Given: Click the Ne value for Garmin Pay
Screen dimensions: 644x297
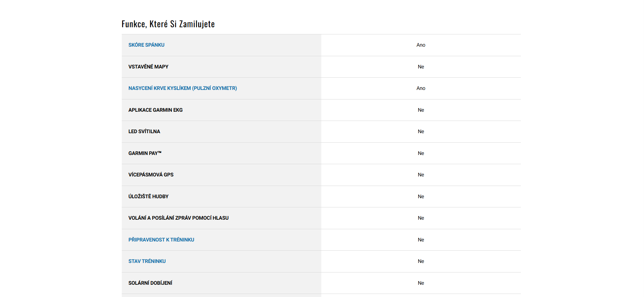Looking at the screenshot, I should click(421, 153).
